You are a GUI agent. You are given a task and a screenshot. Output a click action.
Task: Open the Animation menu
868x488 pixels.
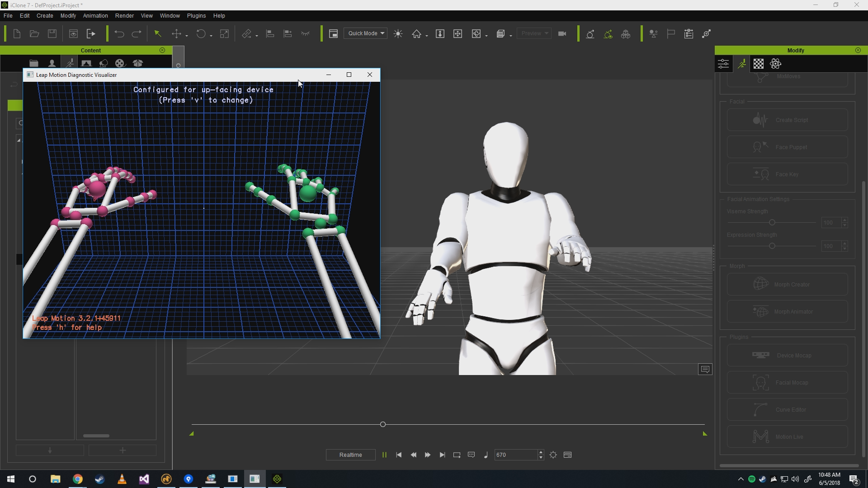[x=95, y=16]
